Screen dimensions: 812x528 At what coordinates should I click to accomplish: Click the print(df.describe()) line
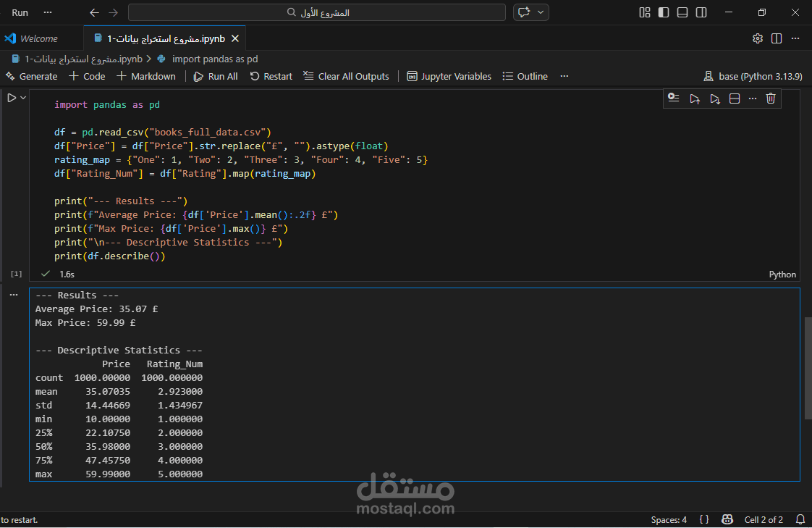(x=110, y=256)
